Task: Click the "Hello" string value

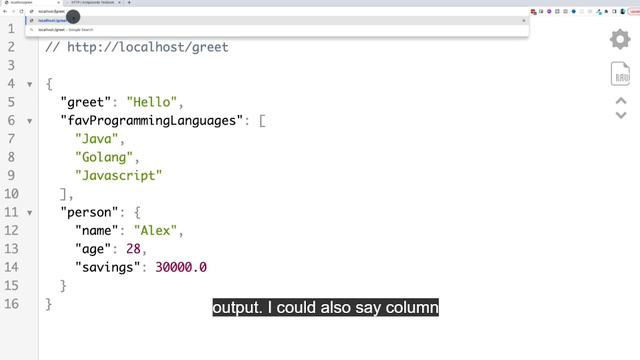Action: (x=152, y=102)
